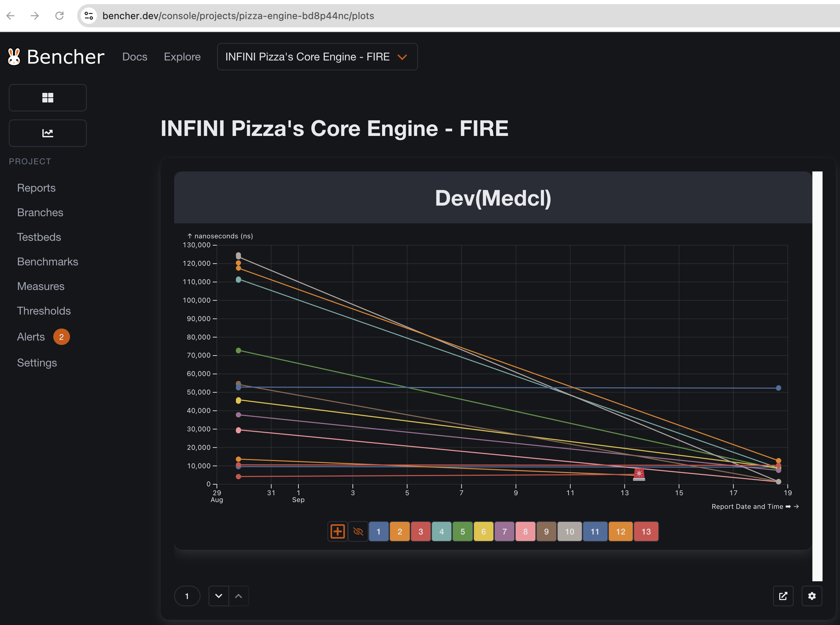840x625 pixels.
Task: Click the browser forward arrow
Action: click(x=35, y=15)
